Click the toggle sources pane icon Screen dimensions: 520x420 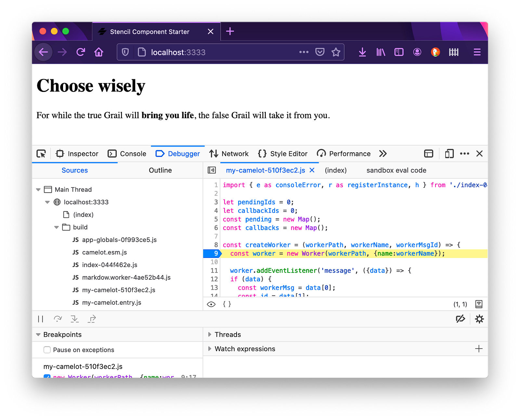(x=212, y=170)
